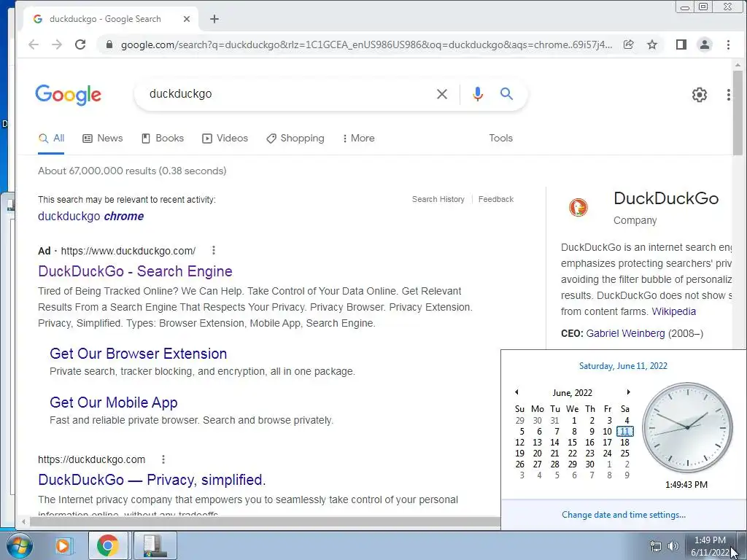Switch to the Shopping tab

(295, 138)
